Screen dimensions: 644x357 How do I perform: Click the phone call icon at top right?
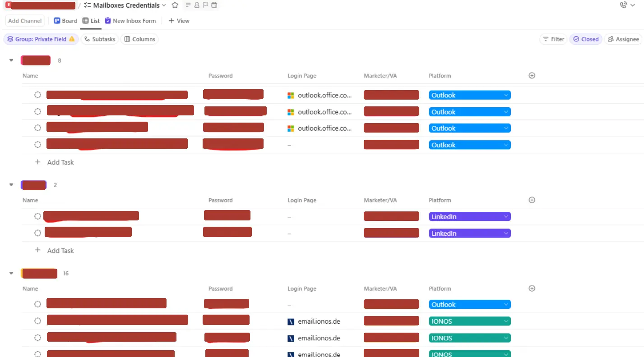click(624, 5)
